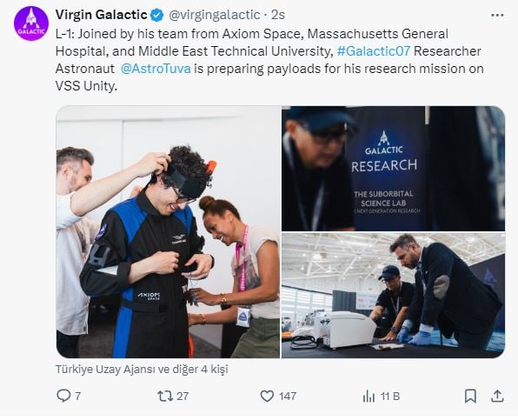
Task: Like the tweet with heart icon
Action: [267, 396]
